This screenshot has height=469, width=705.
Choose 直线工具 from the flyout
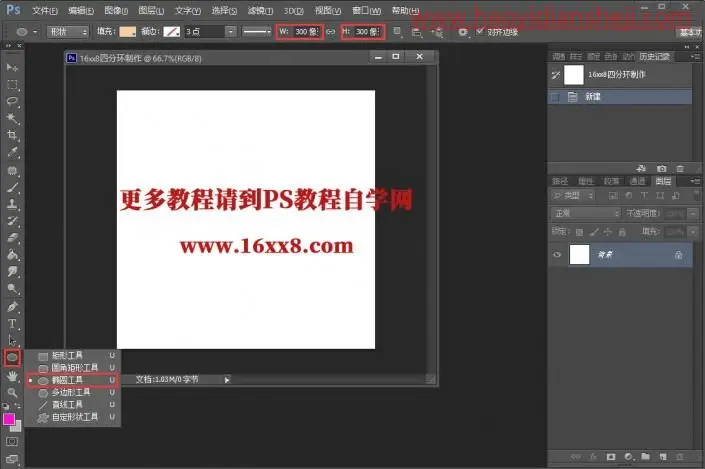pyautogui.click(x=73, y=405)
